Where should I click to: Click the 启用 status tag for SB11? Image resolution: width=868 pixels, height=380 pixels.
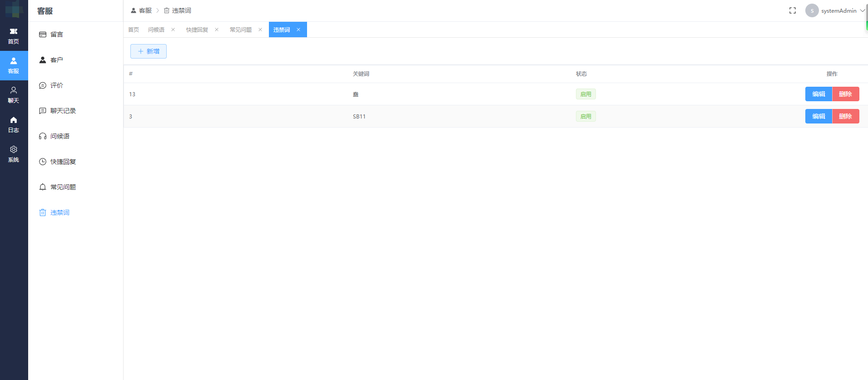(586, 116)
